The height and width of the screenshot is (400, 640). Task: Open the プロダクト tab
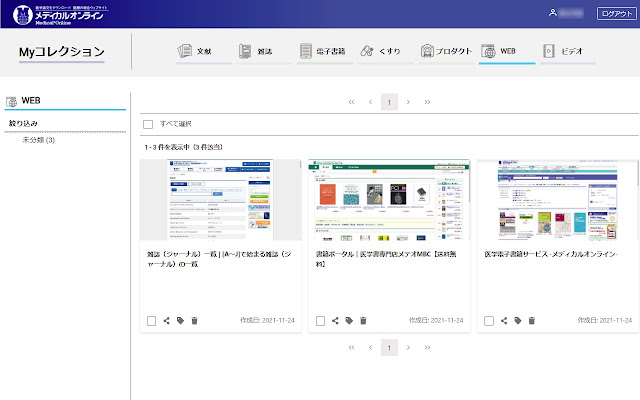point(446,51)
